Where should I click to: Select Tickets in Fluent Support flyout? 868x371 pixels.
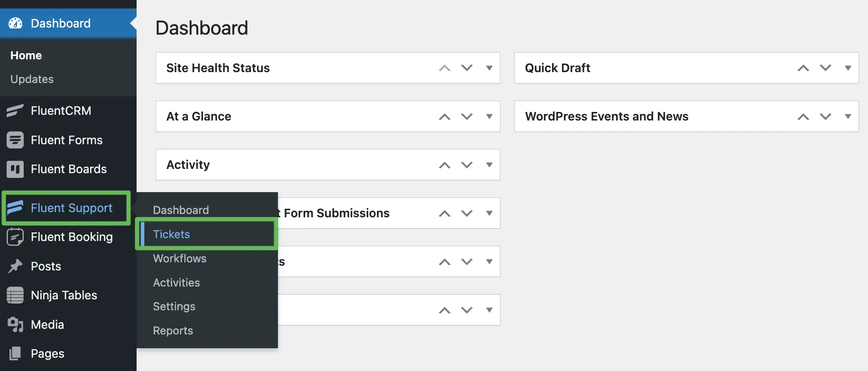pyautogui.click(x=171, y=234)
